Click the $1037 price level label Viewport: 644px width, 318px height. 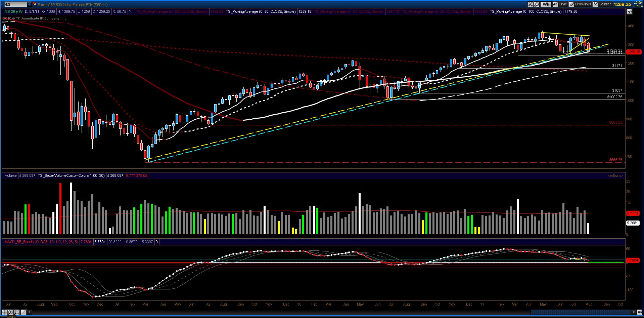pos(617,91)
